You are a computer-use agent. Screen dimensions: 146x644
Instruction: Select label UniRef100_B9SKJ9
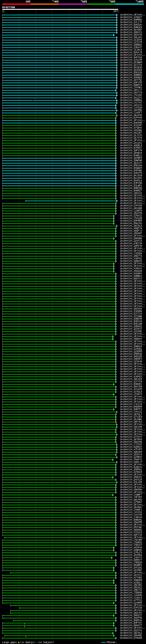coord(131,52)
